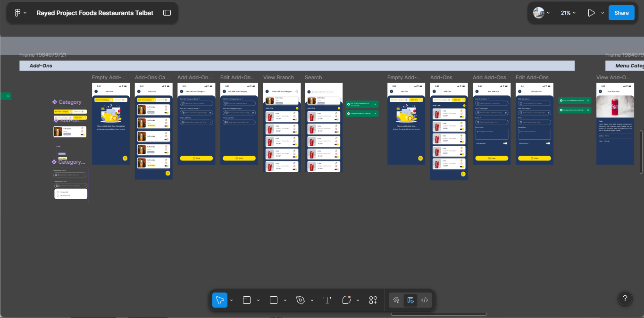644x318 pixels.
Task: Open the user avatar dropdown
Action: point(541,13)
